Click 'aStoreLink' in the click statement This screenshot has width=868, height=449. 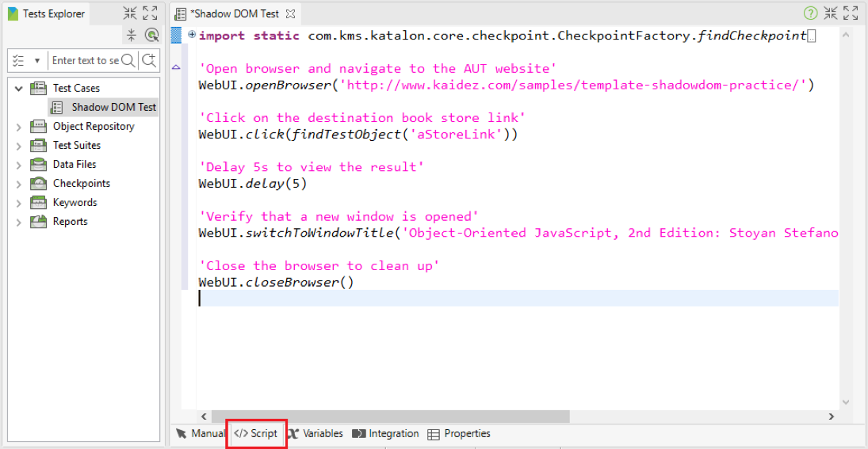[x=457, y=135]
